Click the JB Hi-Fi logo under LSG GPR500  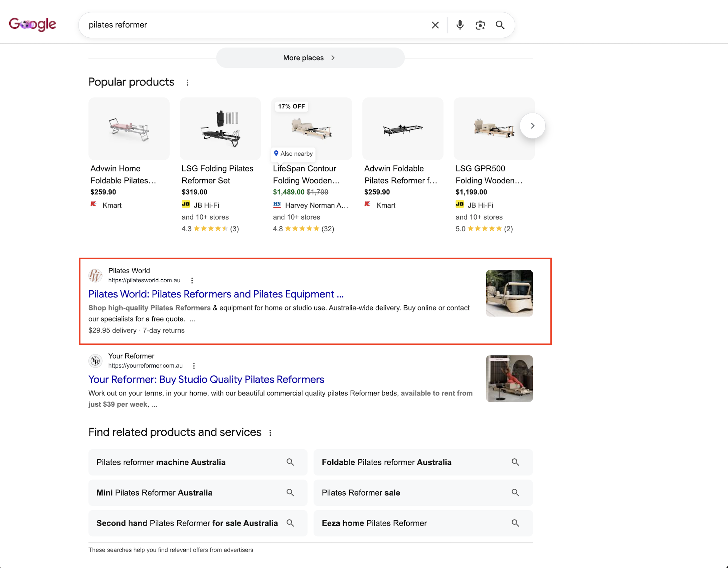[460, 204]
